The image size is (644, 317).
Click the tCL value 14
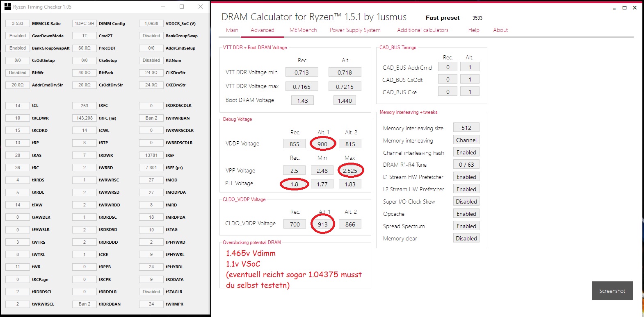pos(18,106)
